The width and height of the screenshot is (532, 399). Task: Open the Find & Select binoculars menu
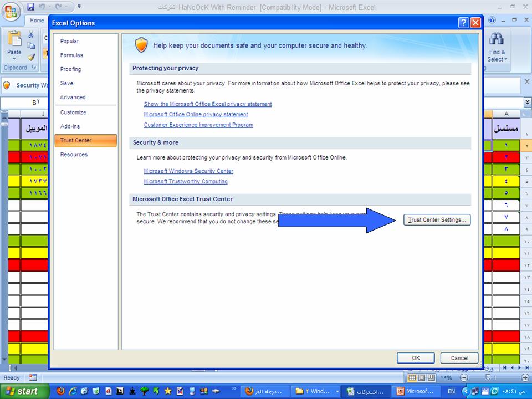coord(497,47)
